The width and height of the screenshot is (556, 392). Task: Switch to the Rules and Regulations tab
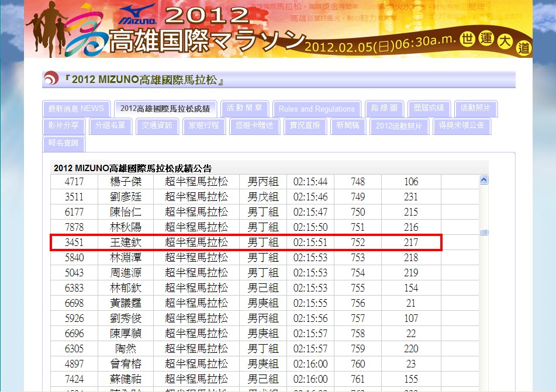click(x=317, y=109)
